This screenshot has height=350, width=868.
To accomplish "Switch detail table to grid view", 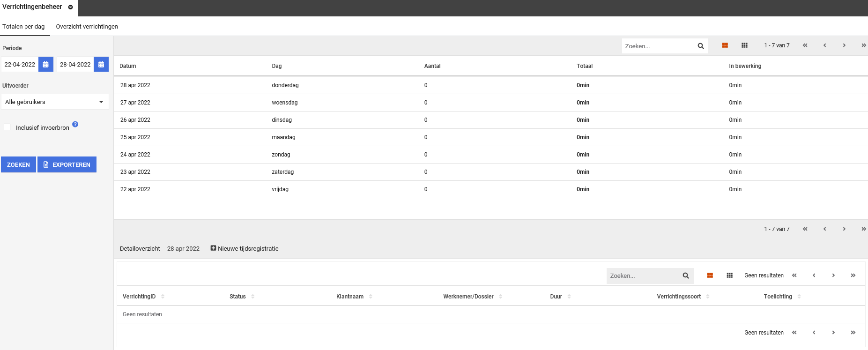I will pyautogui.click(x=729, y=276).
